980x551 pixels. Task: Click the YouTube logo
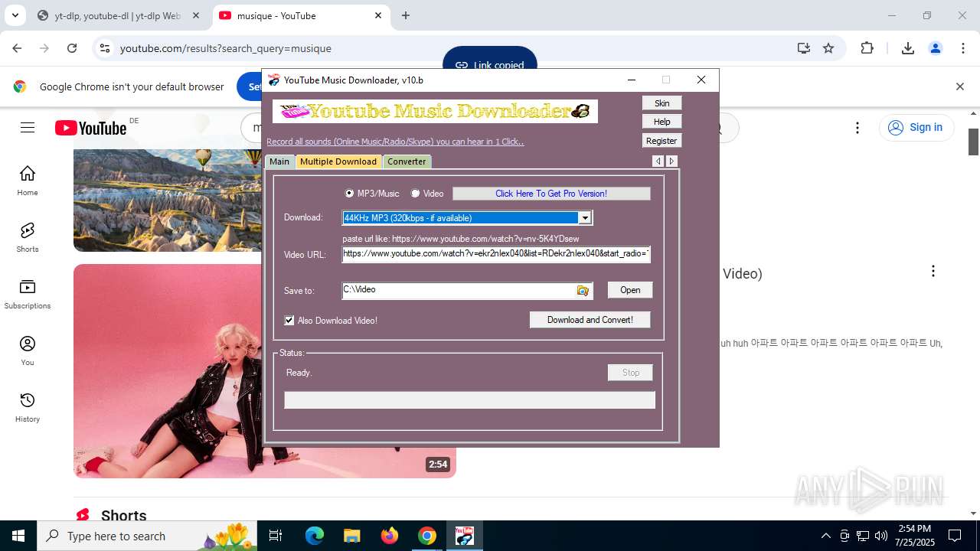[91, 128]
